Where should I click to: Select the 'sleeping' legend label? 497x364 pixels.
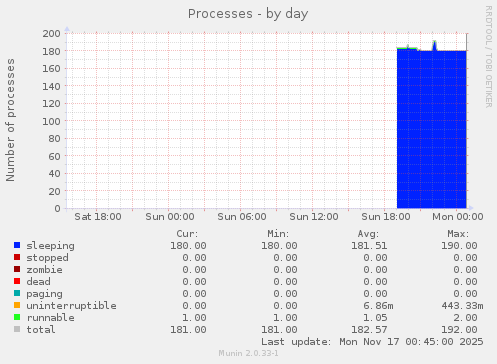click(x=51, y=246)
